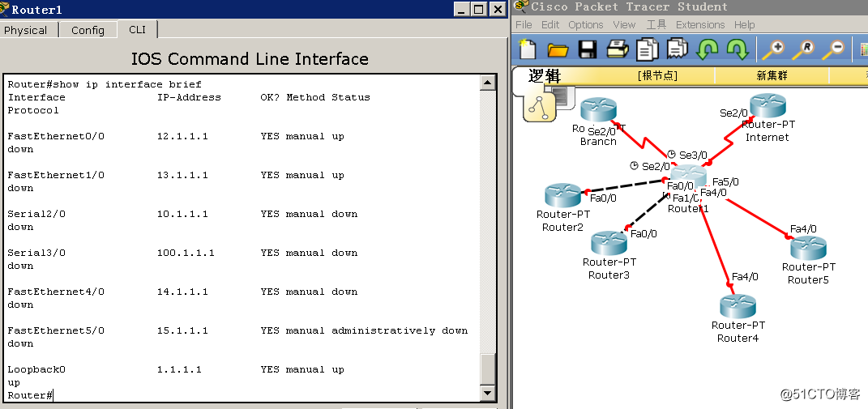Click the CLI vertical scrollbar thumb

pyautogui.click(x=488, y=369)
